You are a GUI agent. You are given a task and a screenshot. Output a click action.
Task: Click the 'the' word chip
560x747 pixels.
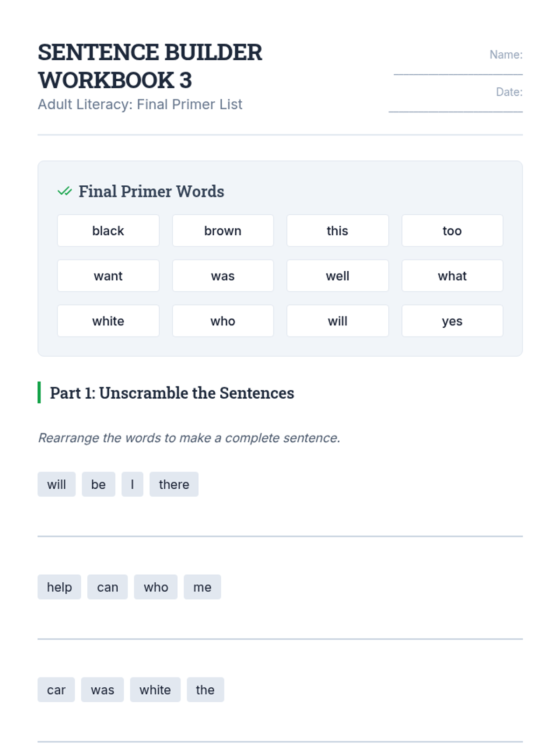pos(205,690)
